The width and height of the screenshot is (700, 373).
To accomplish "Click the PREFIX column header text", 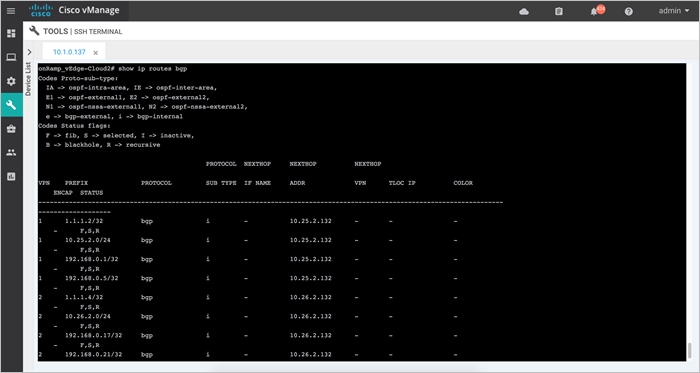I will pyautogui.click(x=76, y=183).
